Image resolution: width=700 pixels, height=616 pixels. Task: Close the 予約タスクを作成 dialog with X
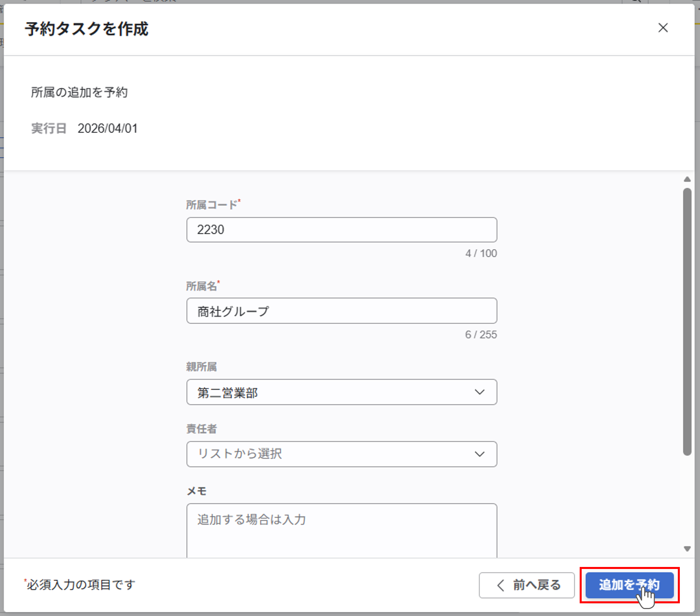click(x=663, y=28)
